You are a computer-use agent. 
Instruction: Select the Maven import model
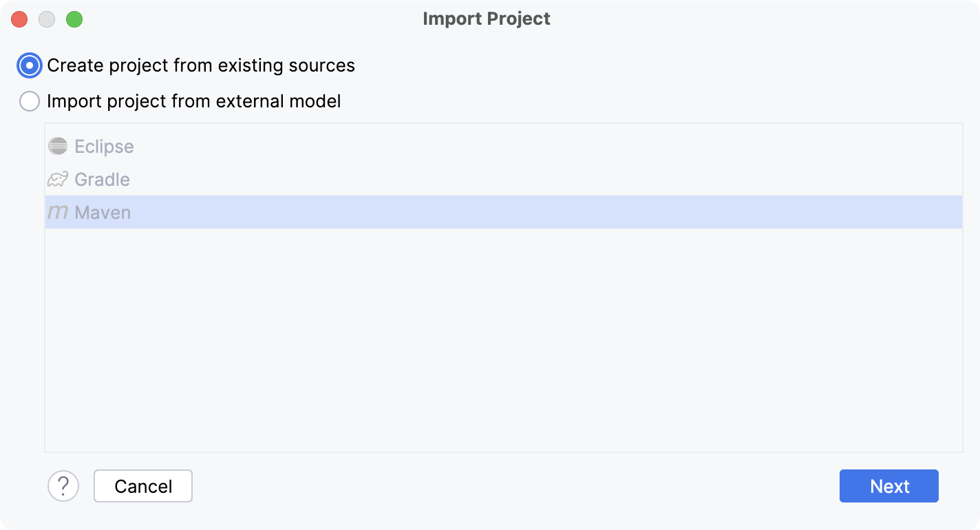point(103,213)
